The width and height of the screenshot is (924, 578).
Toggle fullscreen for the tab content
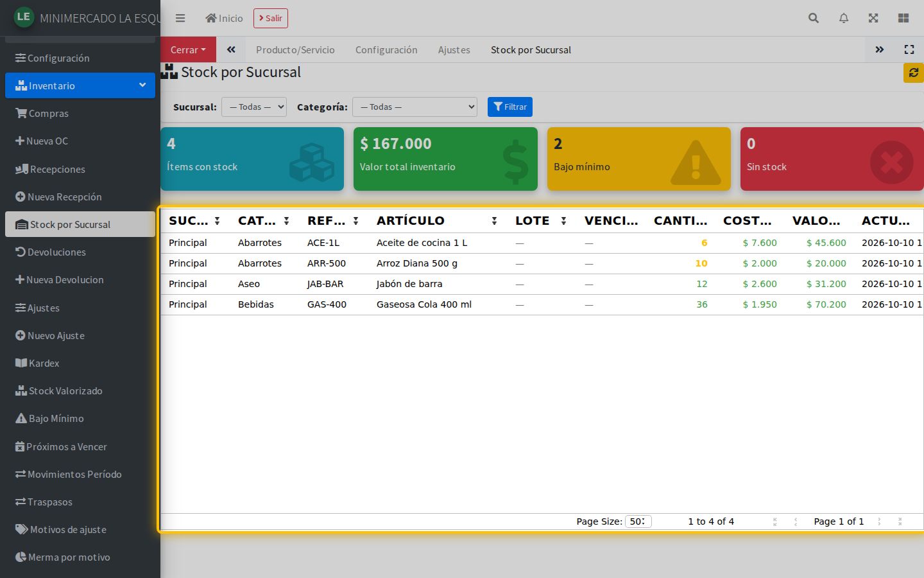(909, 49)
